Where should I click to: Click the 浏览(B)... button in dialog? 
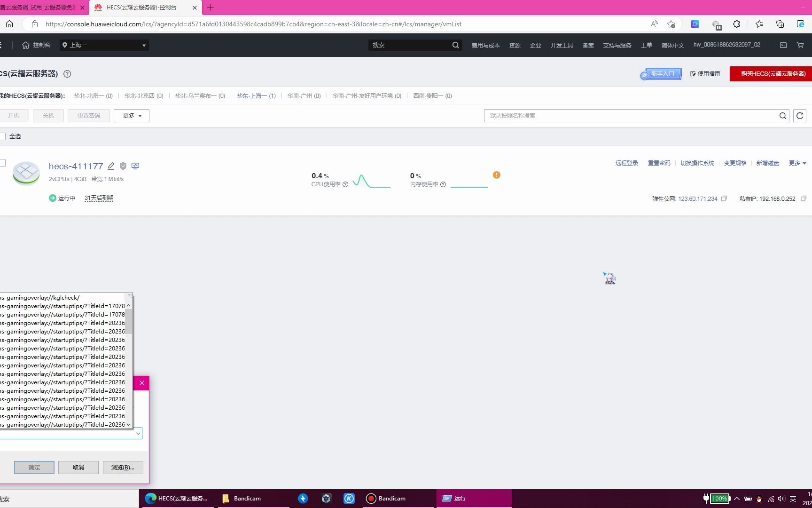(x=123, y=467)
